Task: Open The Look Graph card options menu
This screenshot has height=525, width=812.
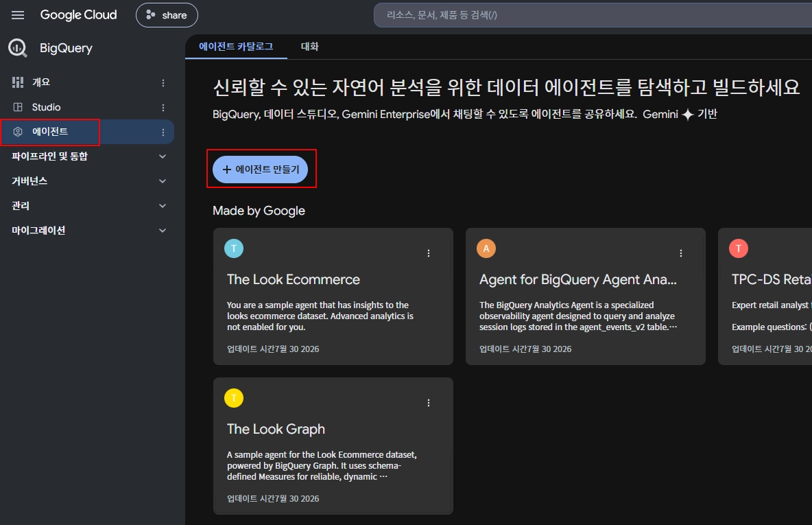Action: 428,404
